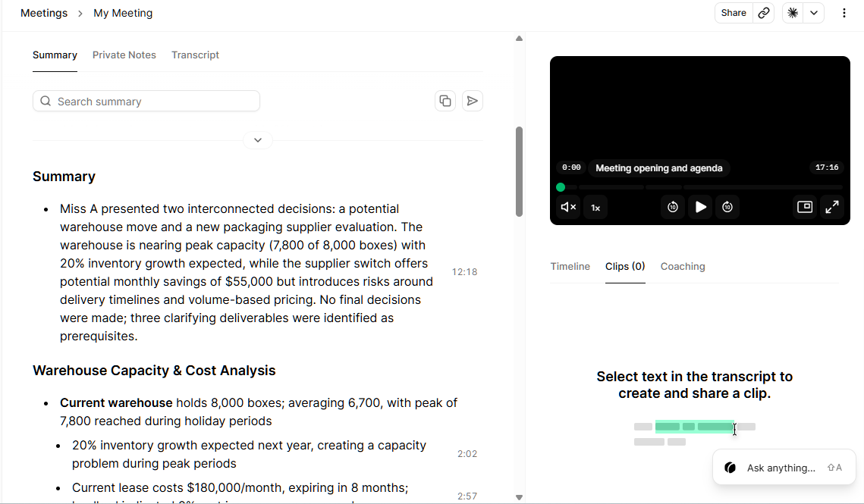The image size is (864, 504).
Task: Open the Transcript tab
Action: point(195,55)
